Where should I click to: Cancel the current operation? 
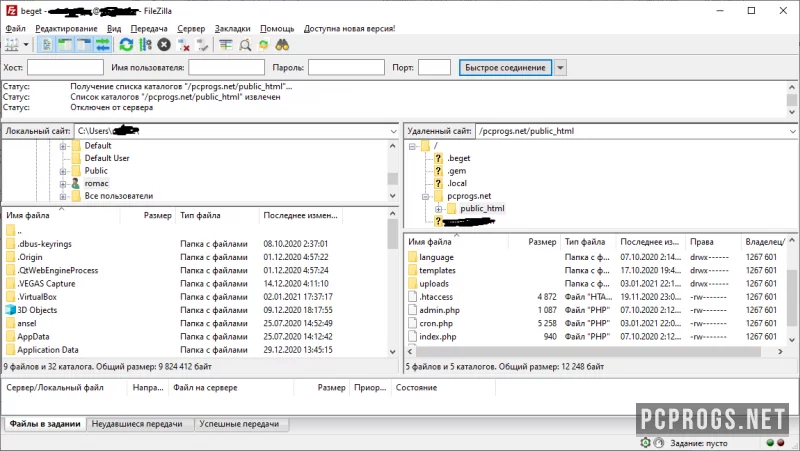coord(164,45)
